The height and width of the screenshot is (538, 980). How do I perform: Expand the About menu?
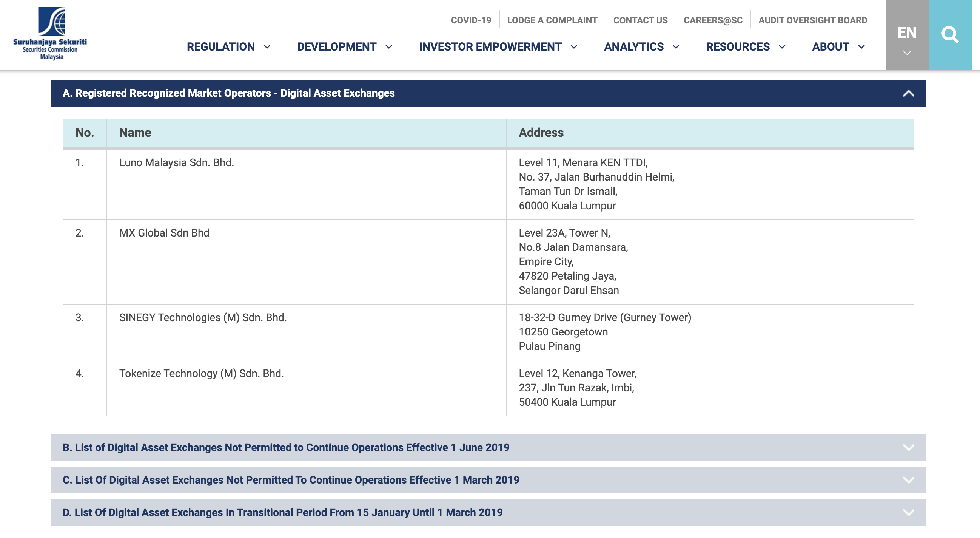click(838, 47)
